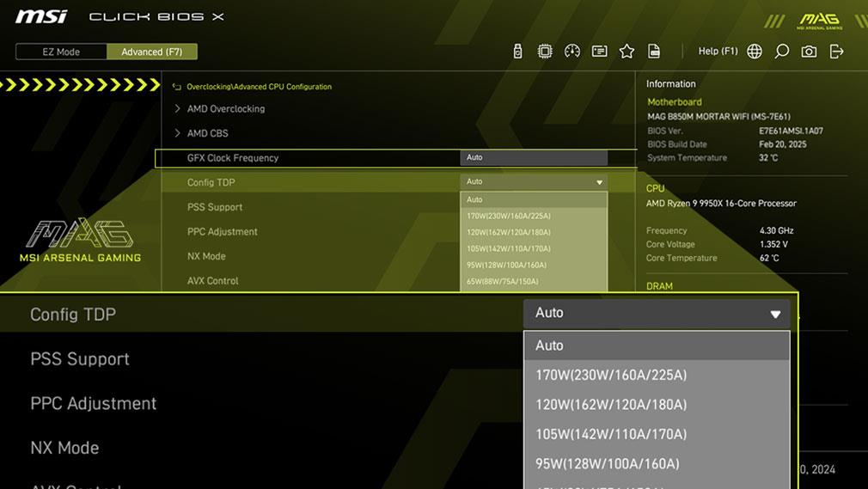This screenshot has height=489, width=868.
Task: Click the document file icon in toolbar
Action: coord(654,52)
